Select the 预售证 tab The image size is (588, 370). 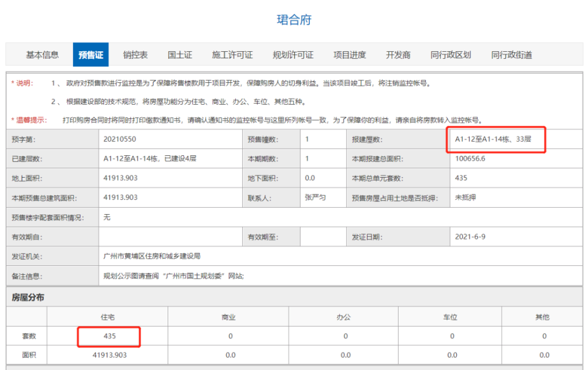tap(91, 55)
